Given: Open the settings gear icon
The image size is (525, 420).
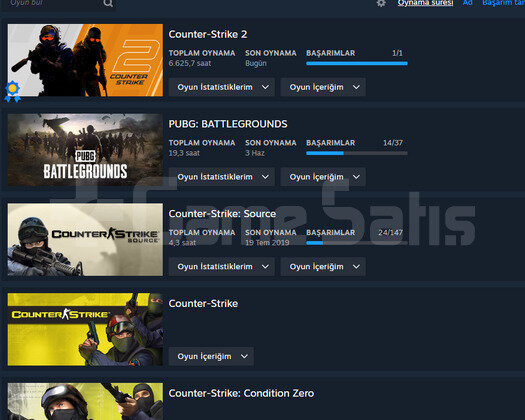Looking at the screenshot, I should point(381,3).
